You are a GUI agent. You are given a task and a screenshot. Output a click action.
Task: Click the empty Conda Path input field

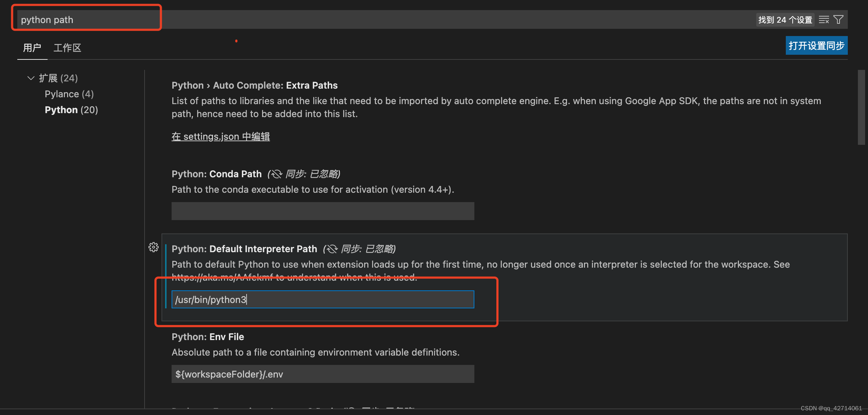pos(322,211)
